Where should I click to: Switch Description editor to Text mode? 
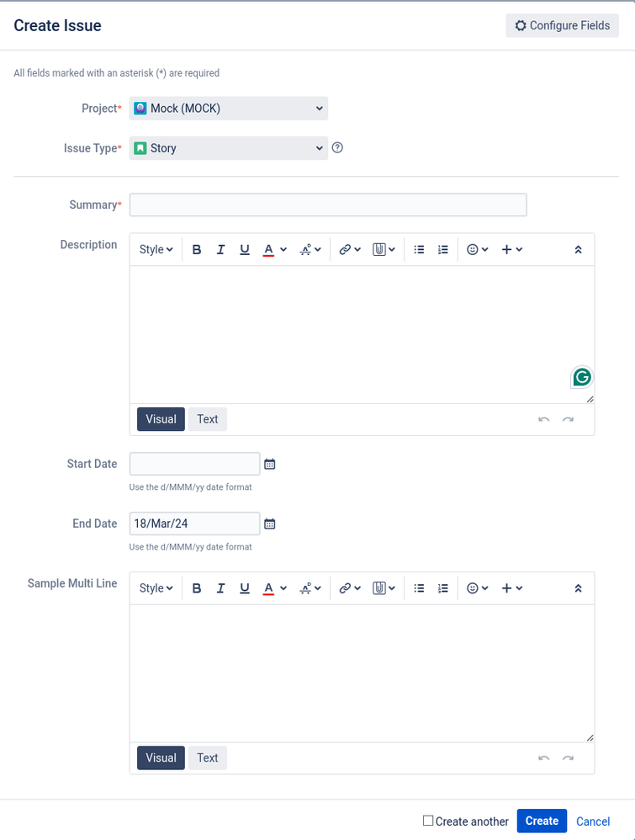click(x=207, y=419)
